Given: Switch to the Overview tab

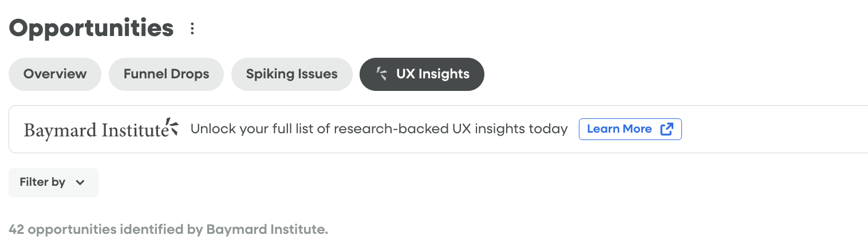Looking at the screenshot, I should (x=55, y=74).
